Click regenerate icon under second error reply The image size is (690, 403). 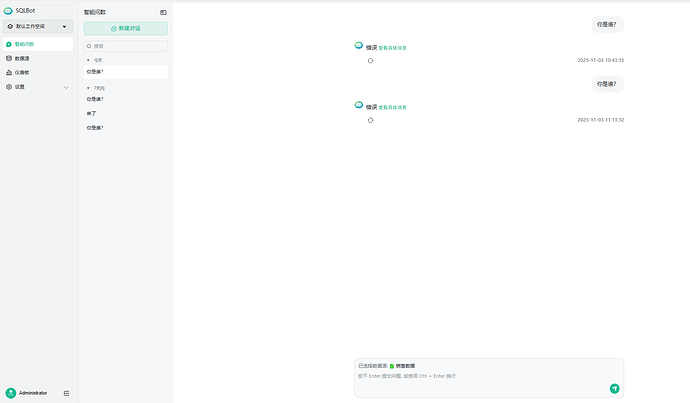[x=371, y=120]
